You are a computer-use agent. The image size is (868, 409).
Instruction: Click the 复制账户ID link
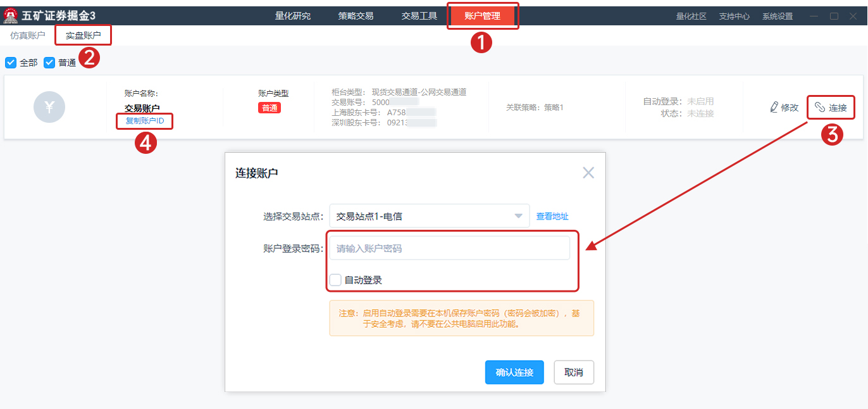point(145,120)
